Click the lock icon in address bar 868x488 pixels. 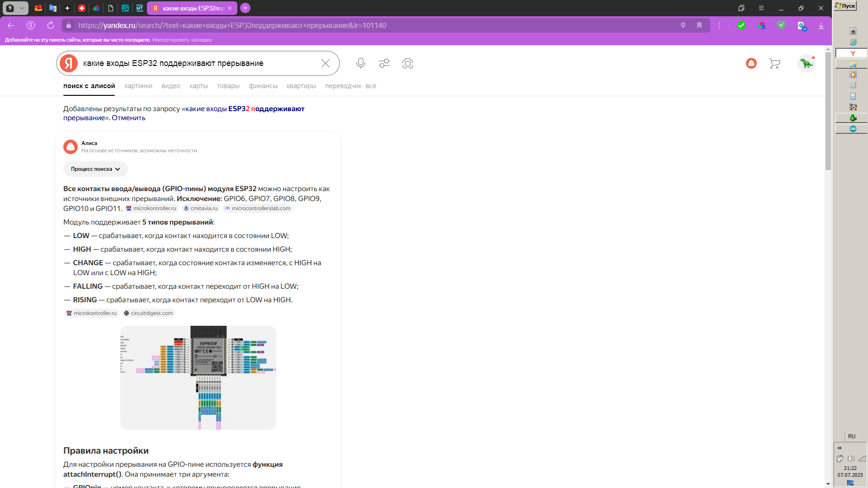pos(69,25)
